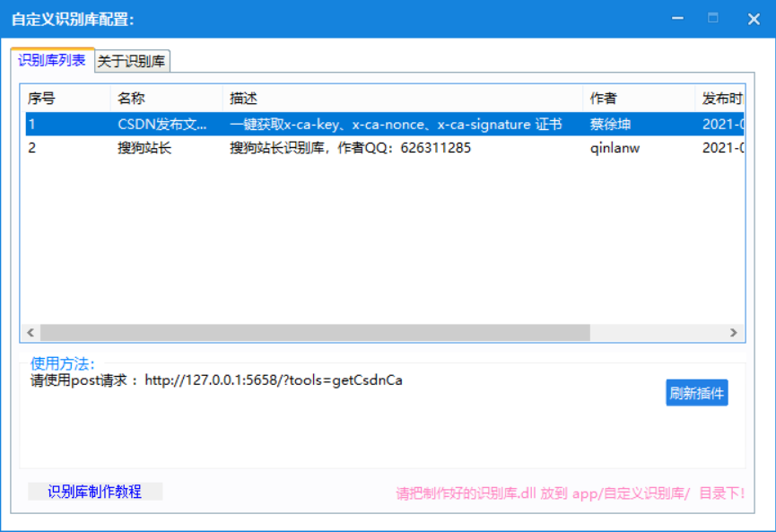
Task: Click row number 2 cell
Action: (x=31, y=148)
